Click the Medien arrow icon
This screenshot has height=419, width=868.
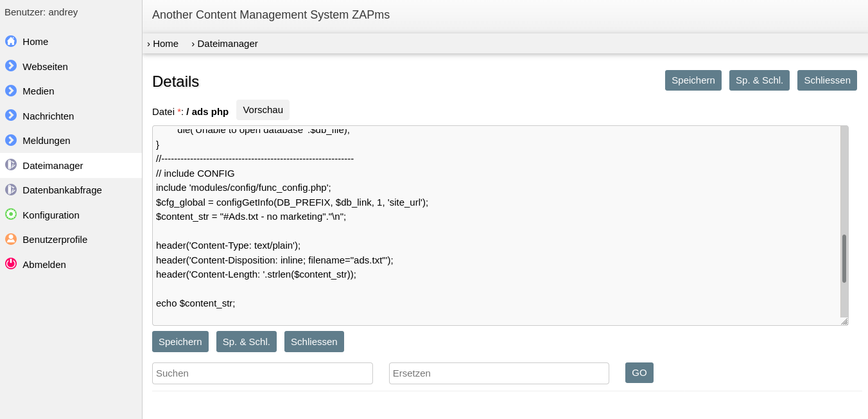coord(11,91)
